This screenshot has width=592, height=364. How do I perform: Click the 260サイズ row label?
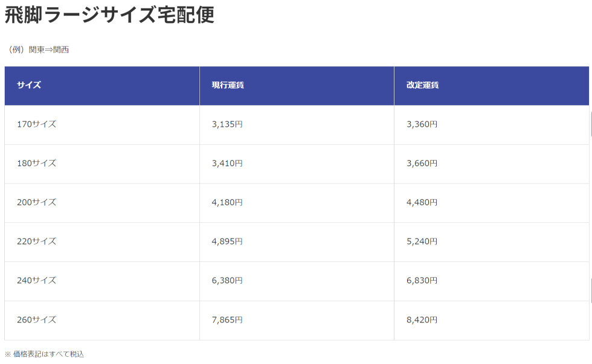click(x=36, y=320)
